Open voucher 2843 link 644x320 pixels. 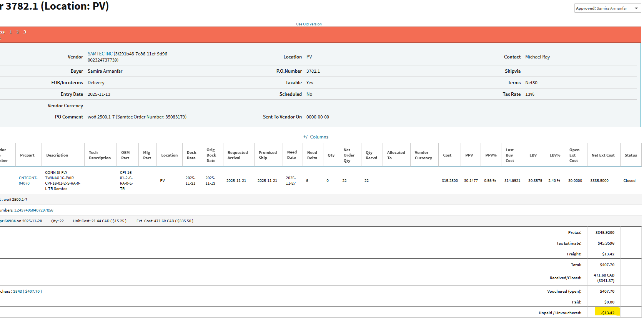pyautogui.click(x=18, y=292)
